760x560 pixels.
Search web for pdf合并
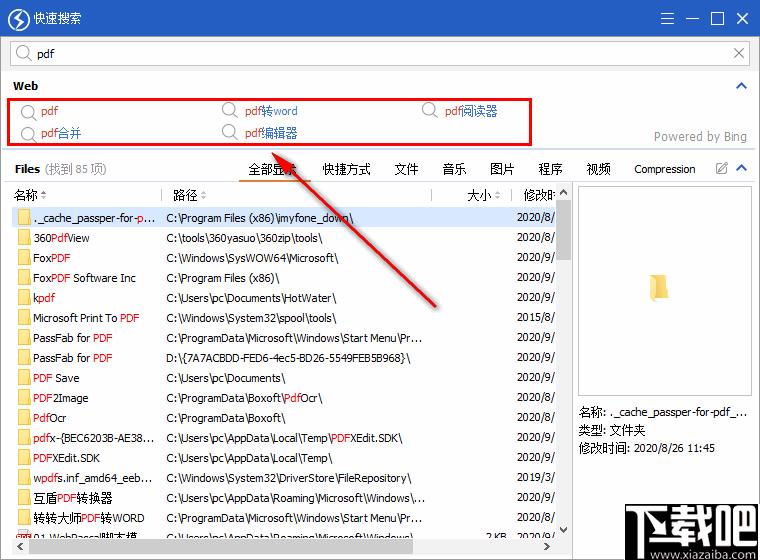[x=61, y=133]
